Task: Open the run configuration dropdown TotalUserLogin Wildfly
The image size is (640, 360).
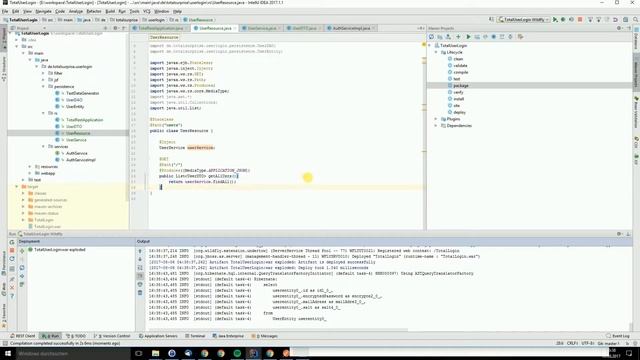Action: [x=523, y=20]
